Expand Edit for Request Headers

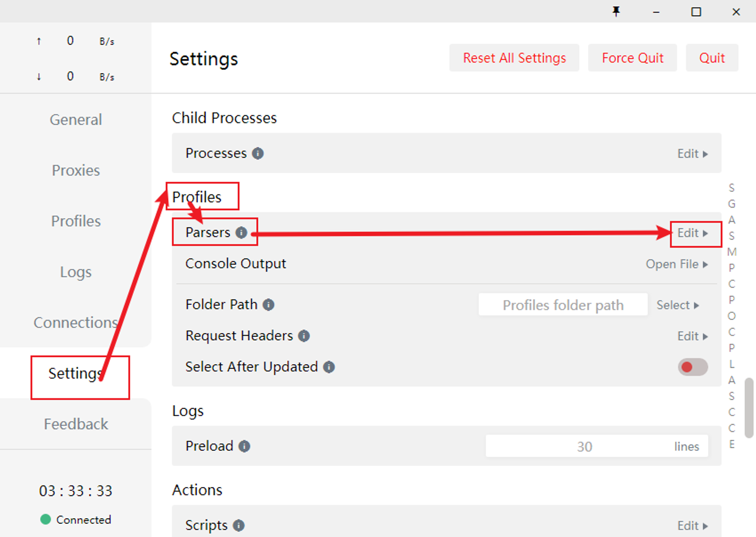point(692,336)
